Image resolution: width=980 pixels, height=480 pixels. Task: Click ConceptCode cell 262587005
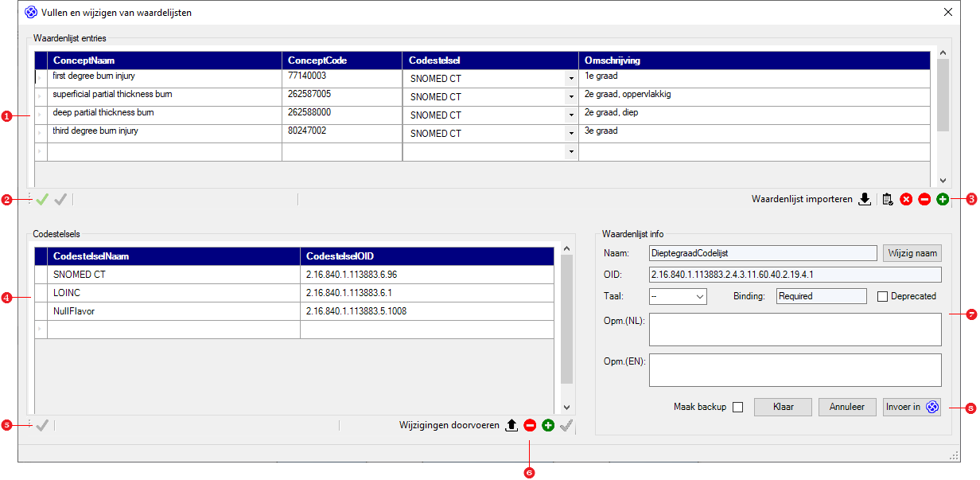(342, 96)
